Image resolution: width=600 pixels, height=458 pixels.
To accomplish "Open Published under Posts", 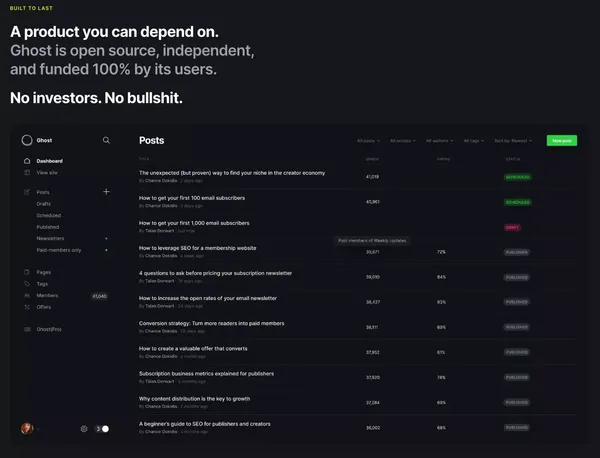I will pos(48,227).
